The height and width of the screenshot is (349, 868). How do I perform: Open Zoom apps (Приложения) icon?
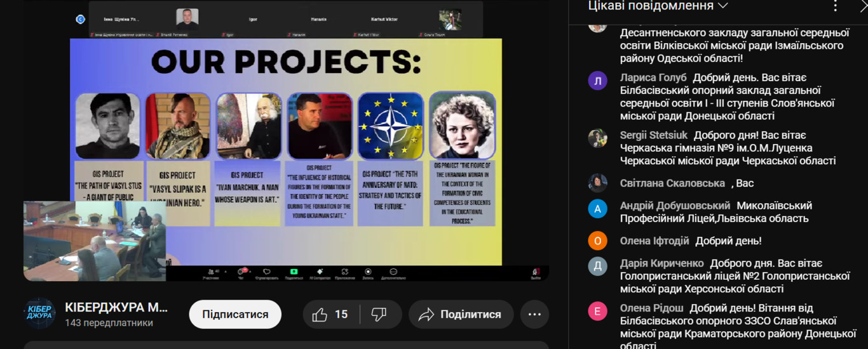345,272
